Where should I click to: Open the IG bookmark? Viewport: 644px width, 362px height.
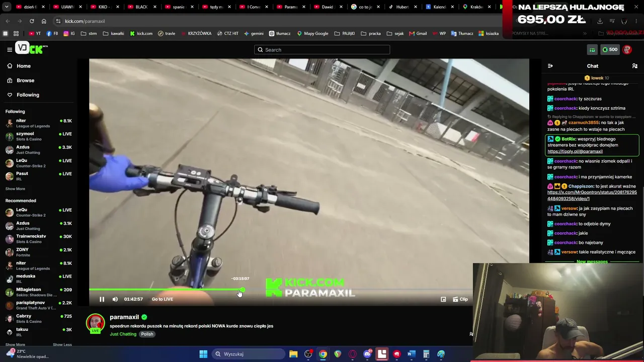69,34
